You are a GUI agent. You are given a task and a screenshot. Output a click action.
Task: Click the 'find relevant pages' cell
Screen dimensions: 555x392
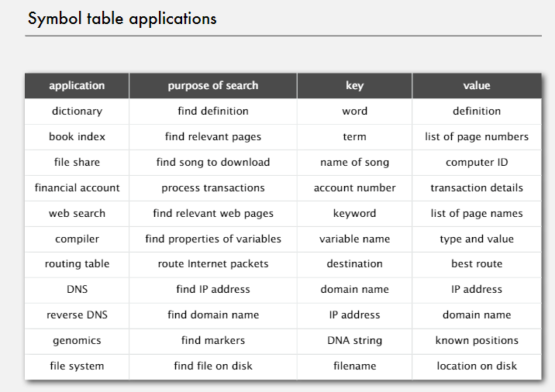tap(213, 136)
